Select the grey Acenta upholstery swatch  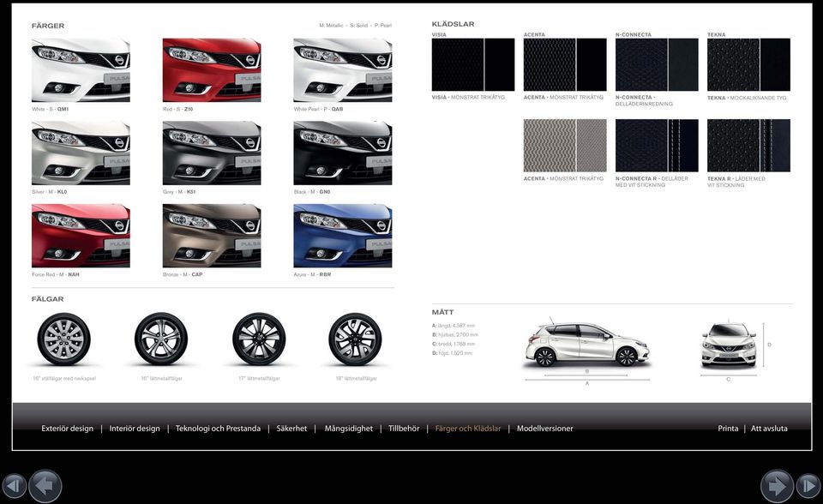pos(565,146)
